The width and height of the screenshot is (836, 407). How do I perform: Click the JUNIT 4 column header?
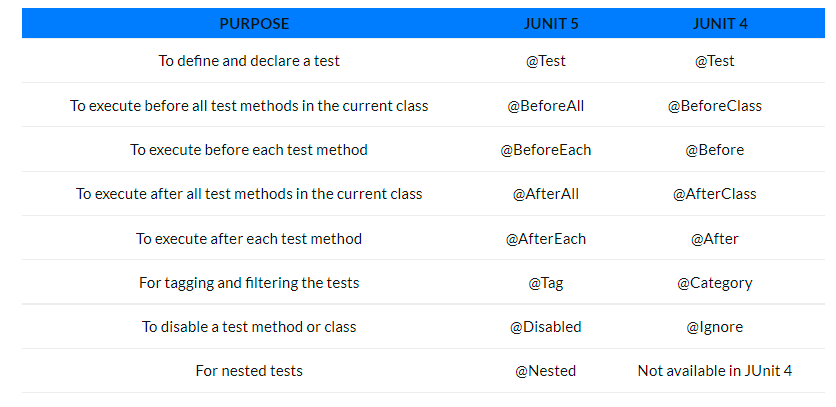(720, 24)
